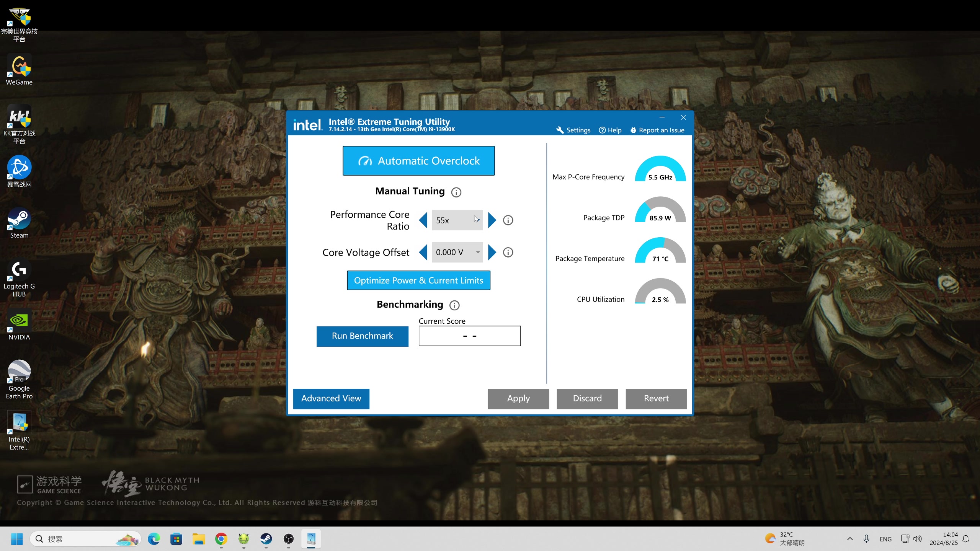The image size is (980, 551).
Task: Open the green frog app on taskbar
Action: point(244,539)
